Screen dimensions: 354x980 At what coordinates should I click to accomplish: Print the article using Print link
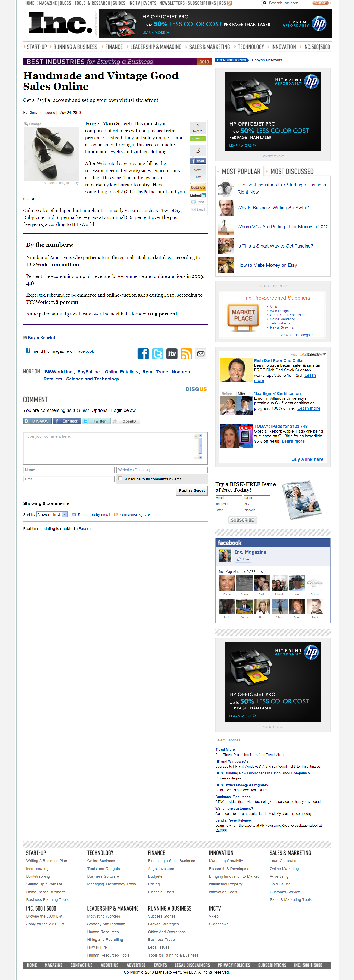tap(198, 202)
